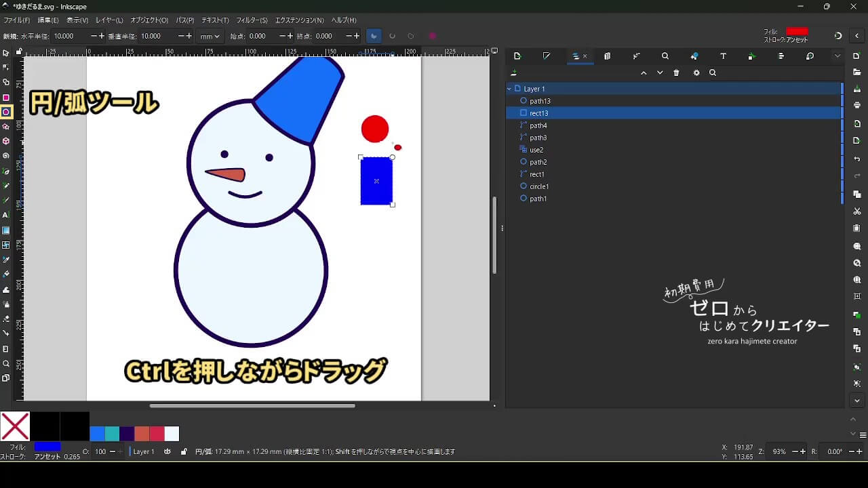
Task: Choose the Spiral tool
Action: (x=6, y=156)
